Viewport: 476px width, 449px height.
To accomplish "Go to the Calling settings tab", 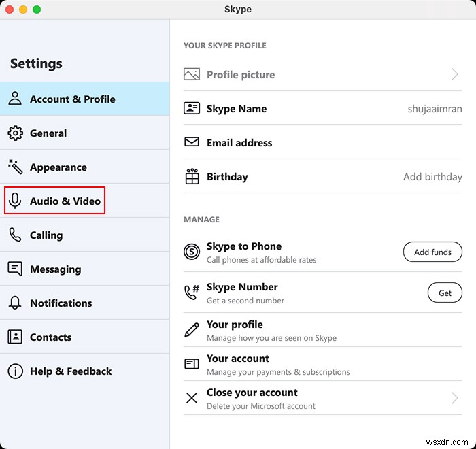I will 85,235.
